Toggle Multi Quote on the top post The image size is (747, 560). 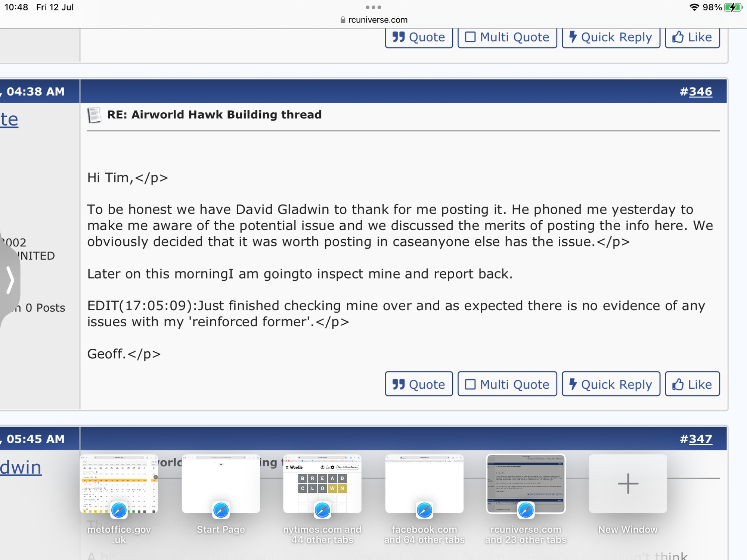point(507,37)
